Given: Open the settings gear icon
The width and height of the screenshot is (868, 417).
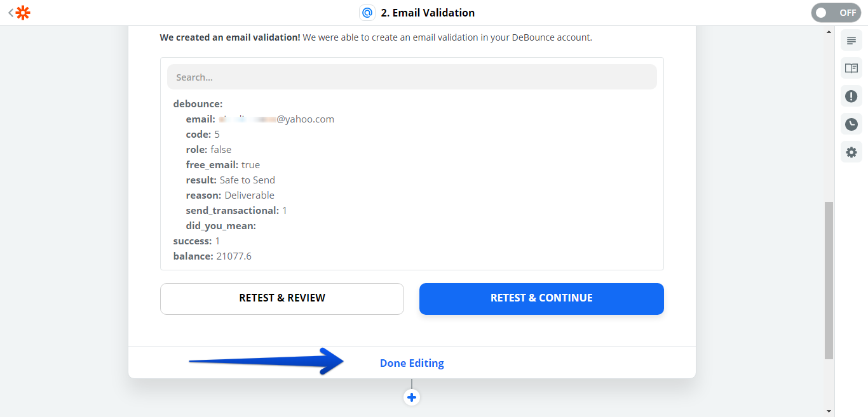Looking at the screenshot, I should pyautogui.click(x=851, y=152).
